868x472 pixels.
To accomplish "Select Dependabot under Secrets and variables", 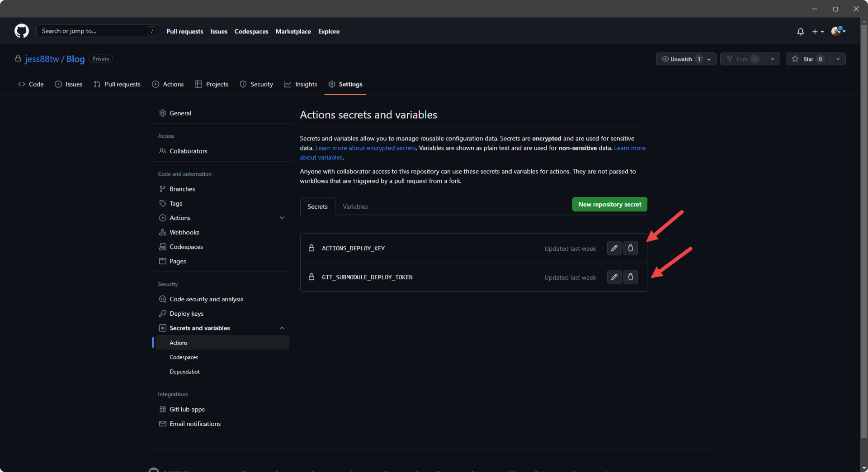I will point(184,372).
